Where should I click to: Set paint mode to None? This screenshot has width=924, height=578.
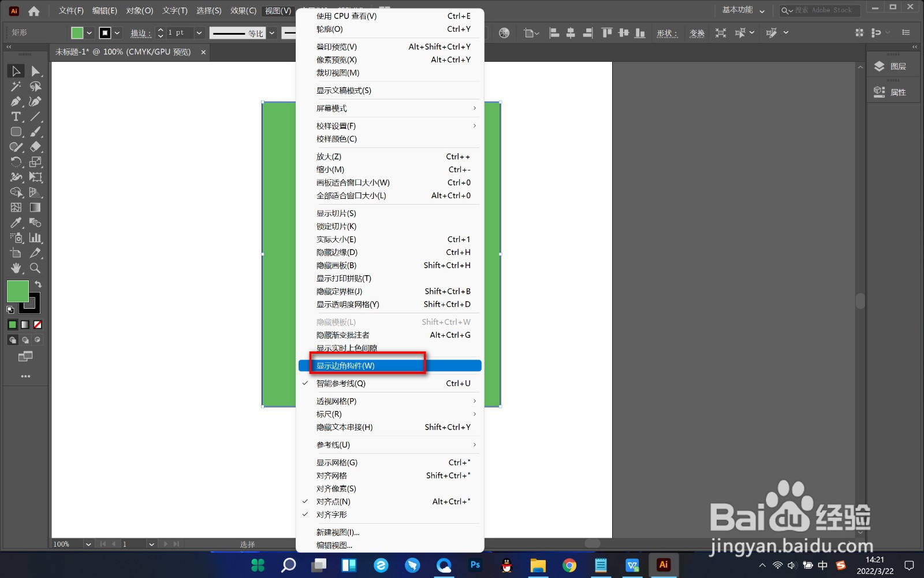point(38,325)
